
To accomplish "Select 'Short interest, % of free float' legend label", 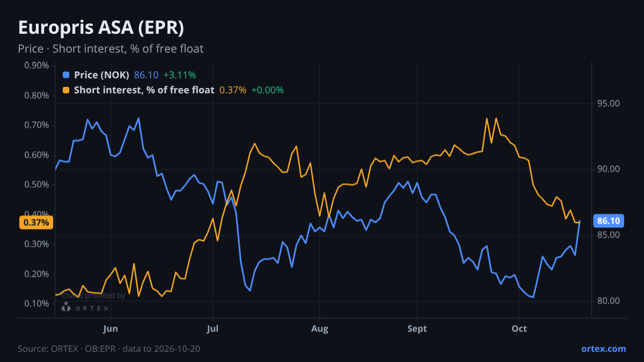I will click(x=144, y=90).
